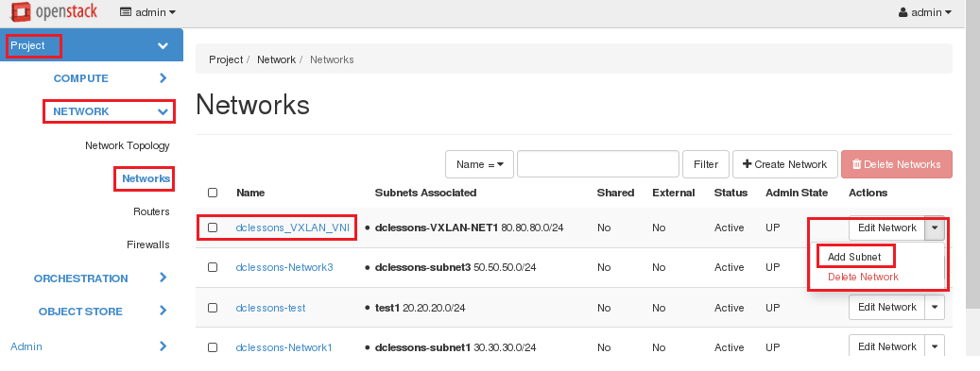Open the admin user menu icon
Screen dimensions: 980x371
pyautogui.click(x=903, y=12)
